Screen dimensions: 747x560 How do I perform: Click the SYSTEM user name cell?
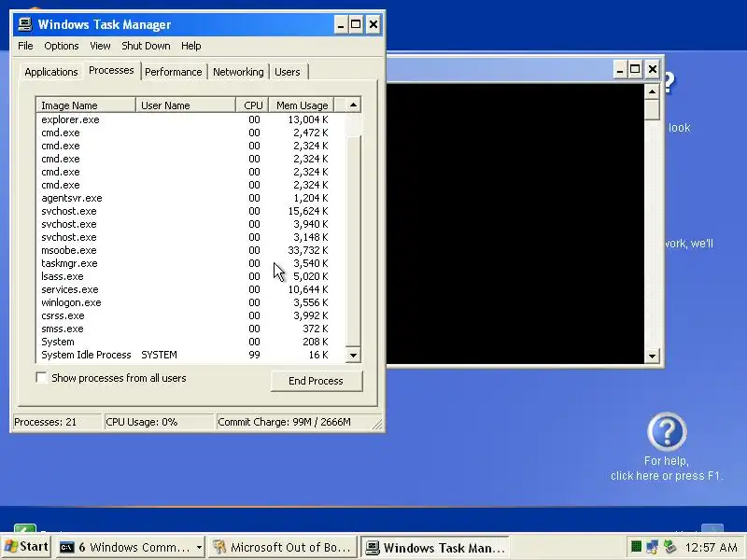(x=159, y=356)
